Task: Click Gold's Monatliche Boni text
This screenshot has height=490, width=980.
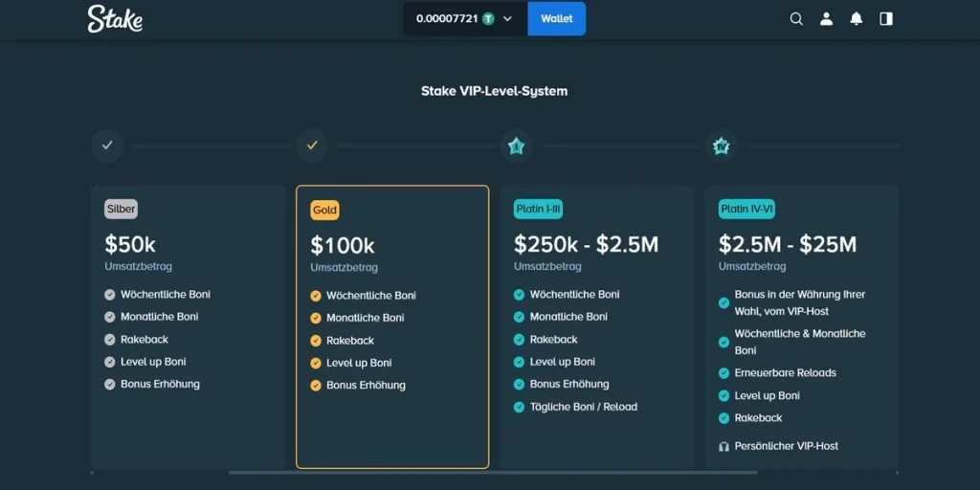Action: click(x=365, y=318)
